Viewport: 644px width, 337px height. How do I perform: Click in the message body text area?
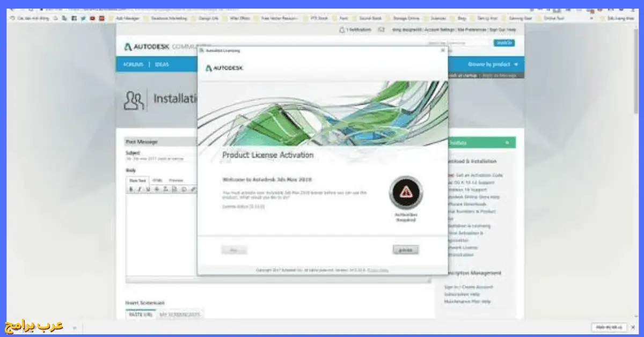pos(161,236)
